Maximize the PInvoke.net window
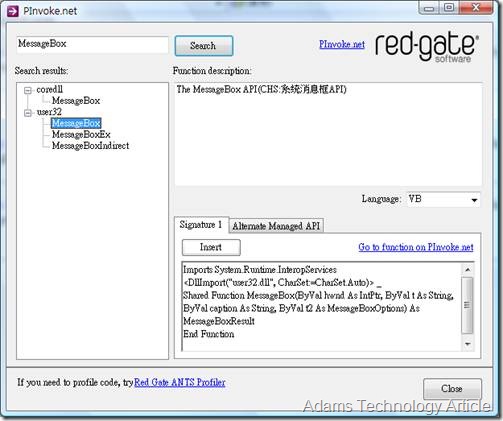The width and height of the screenshot is (503, 421). coord(449,8)
